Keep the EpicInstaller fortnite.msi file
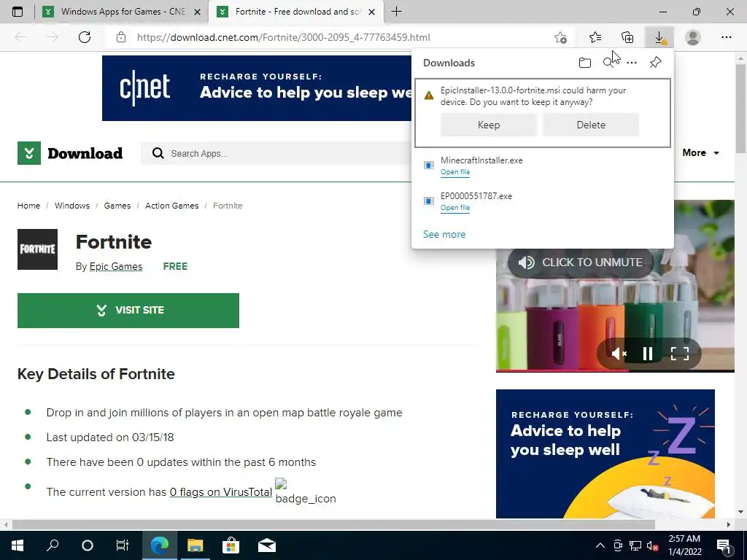Viewport: 747px width, 560px height. pos(488,125)
